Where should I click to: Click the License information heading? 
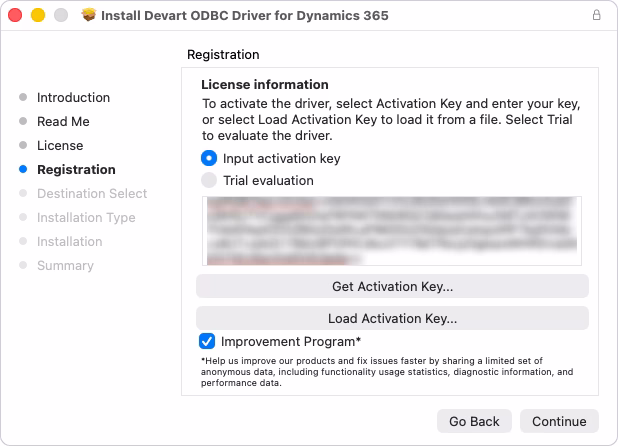[x=264, y=84]
